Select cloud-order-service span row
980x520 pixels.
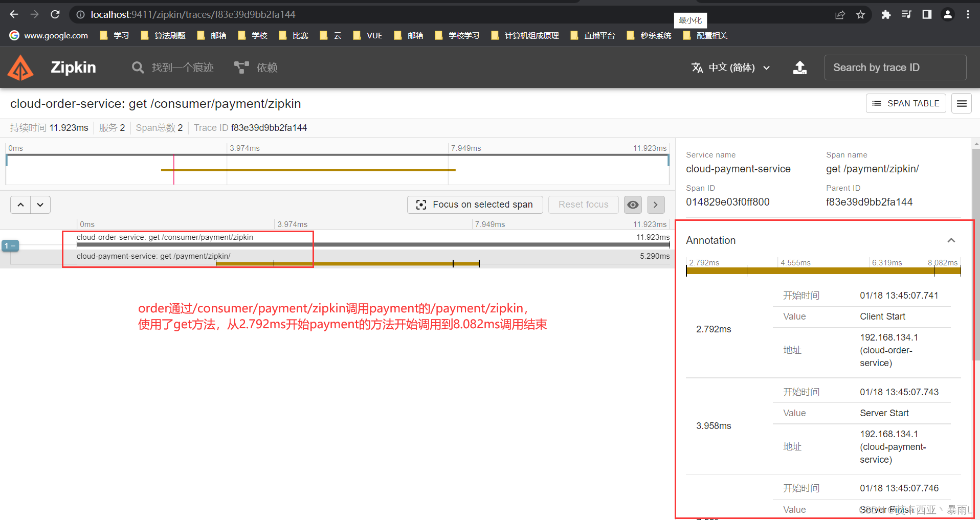[x=338, y=240]
